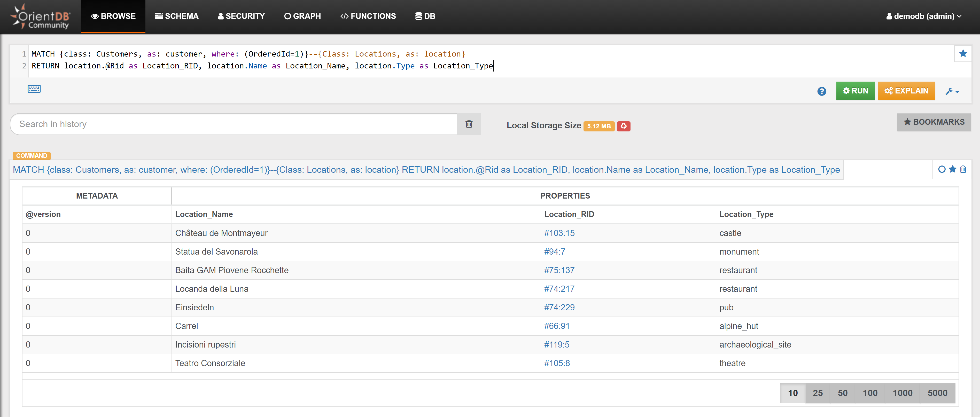Click the keyboard shortcuts icon

[34, 89]
